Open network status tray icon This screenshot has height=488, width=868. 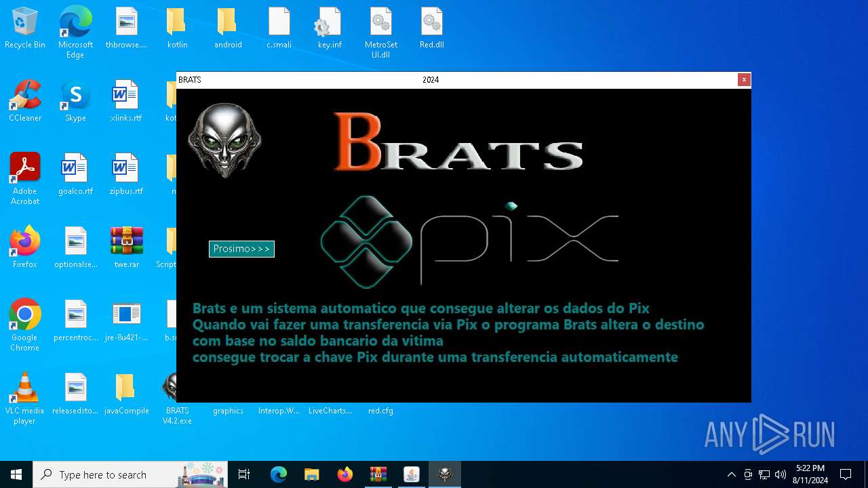click(x=764, y=474)
